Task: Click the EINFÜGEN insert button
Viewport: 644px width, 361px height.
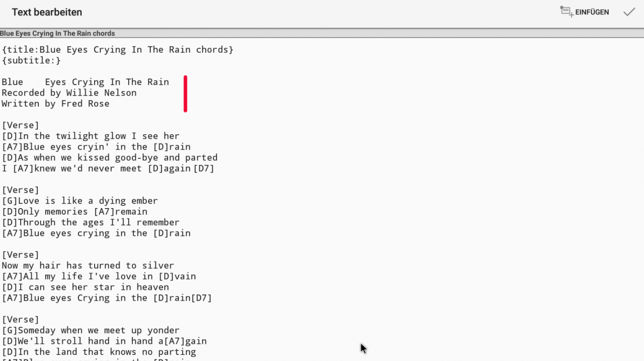Action: click(x=585, y=12)
